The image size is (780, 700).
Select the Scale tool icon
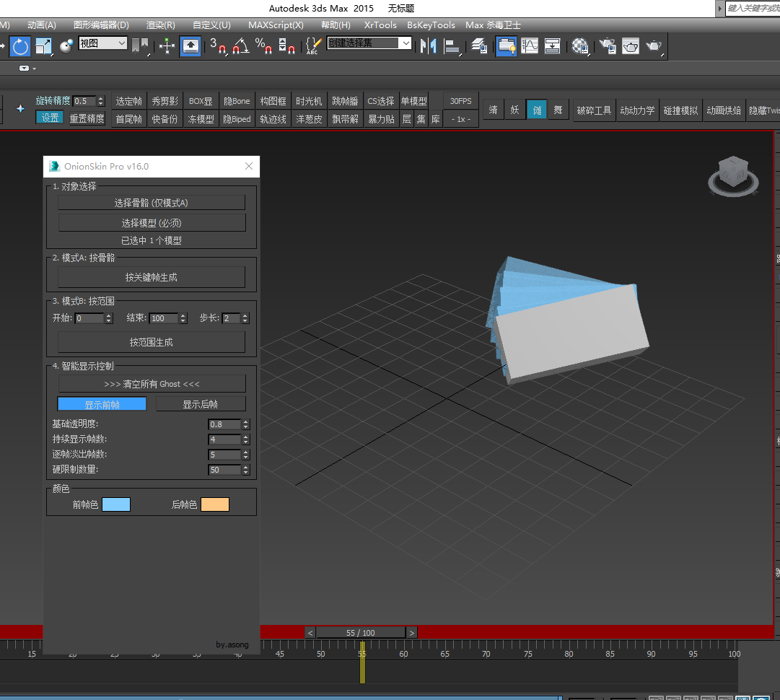click(43, 46)
